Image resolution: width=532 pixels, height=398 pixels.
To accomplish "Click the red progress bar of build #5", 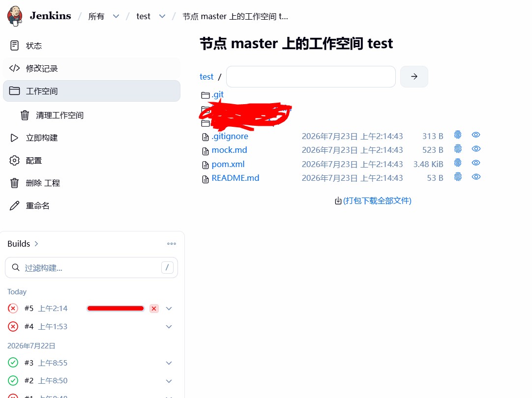I will tap(116, 308).
